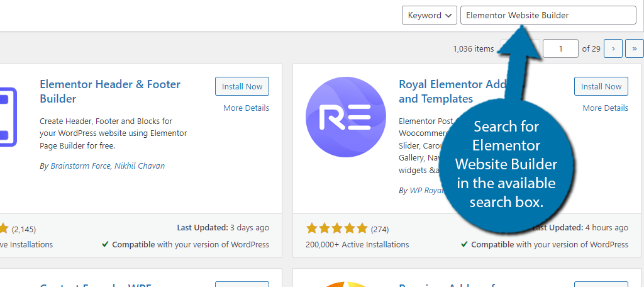Screen dimensions: 644x287
Task: Click the current page number field
Action: pyautogui.click(x=560, y=48)
